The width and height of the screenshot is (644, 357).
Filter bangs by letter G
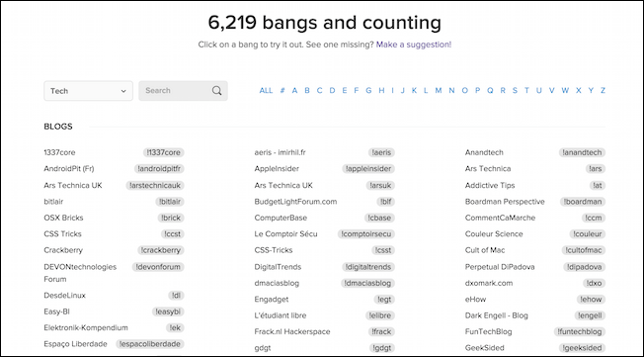coord(368,90)
